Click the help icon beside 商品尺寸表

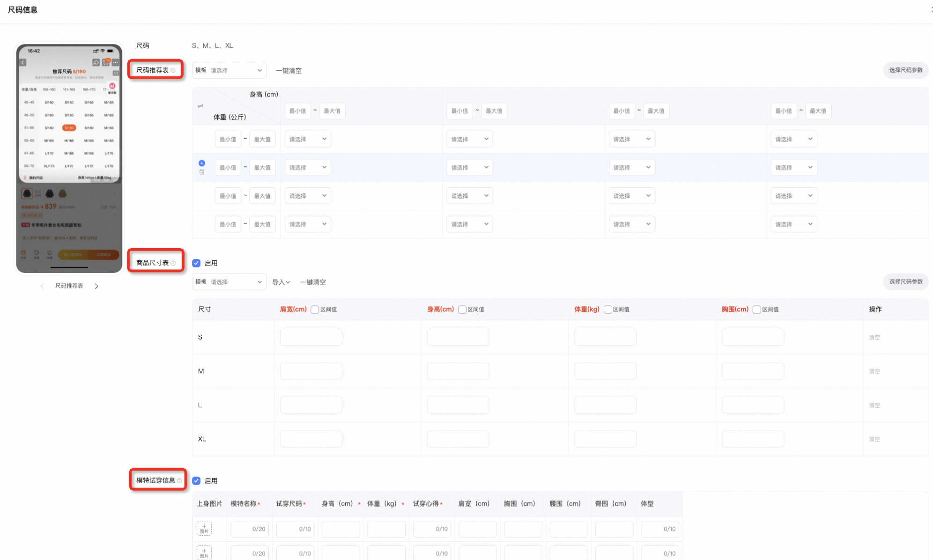pos(173,263)
